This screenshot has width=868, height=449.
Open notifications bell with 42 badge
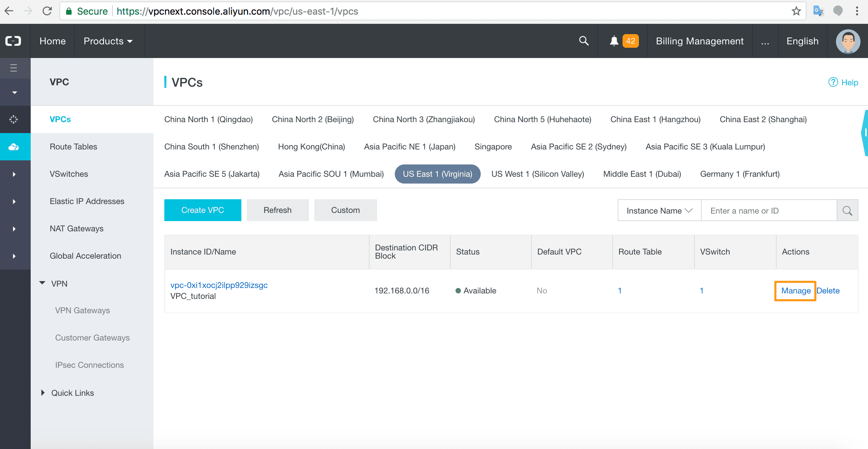(624, 41)
